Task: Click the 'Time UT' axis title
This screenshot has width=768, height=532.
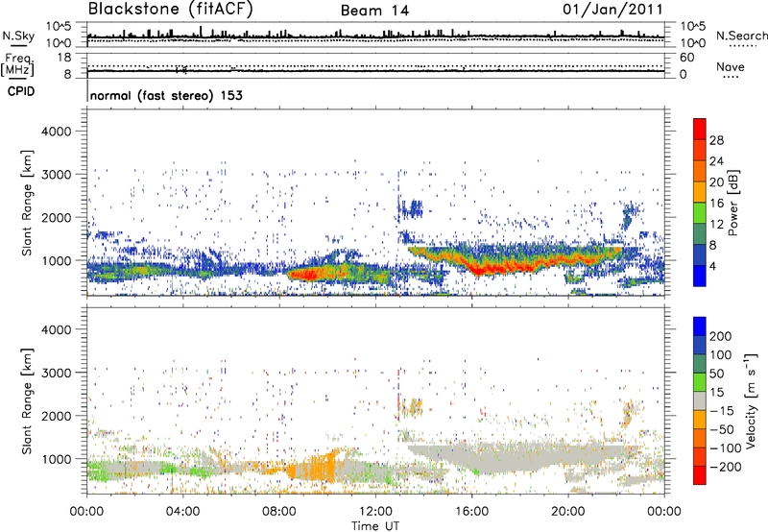Action: click(x=375, y=526)
